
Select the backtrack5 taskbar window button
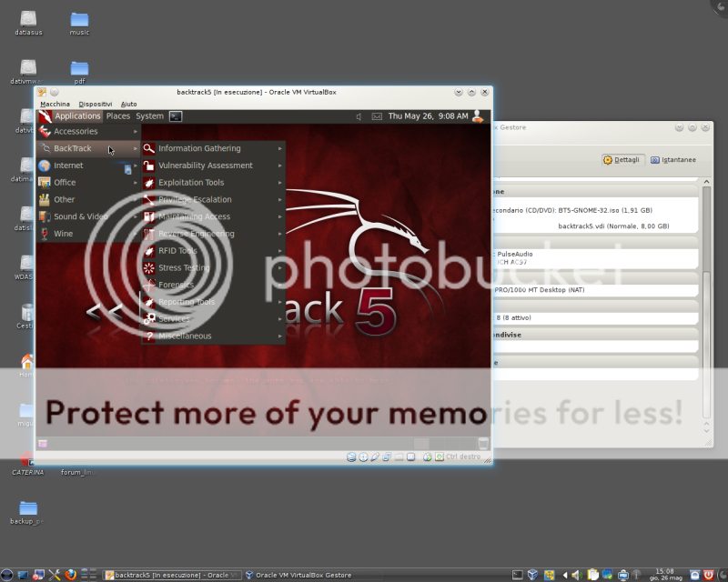pyautogui.click(x=172, y=576)
